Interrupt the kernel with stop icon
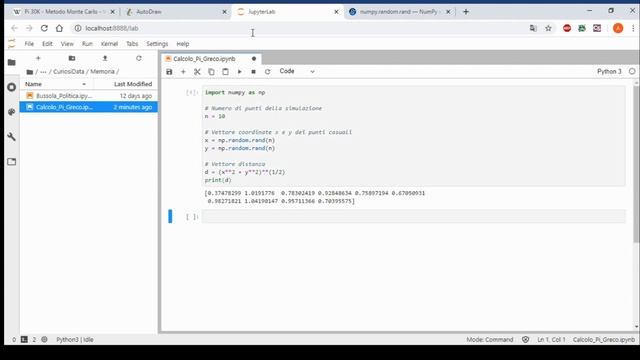 click(x=253, y=71)
